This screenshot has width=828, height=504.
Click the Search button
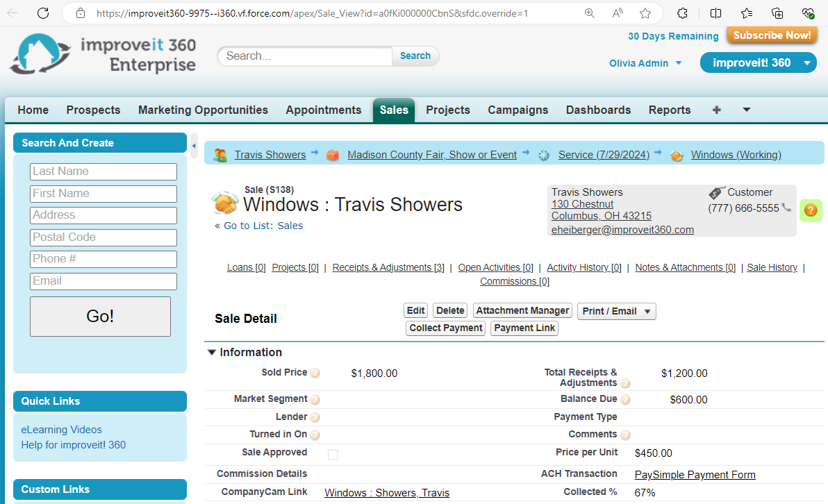point(415,56)
